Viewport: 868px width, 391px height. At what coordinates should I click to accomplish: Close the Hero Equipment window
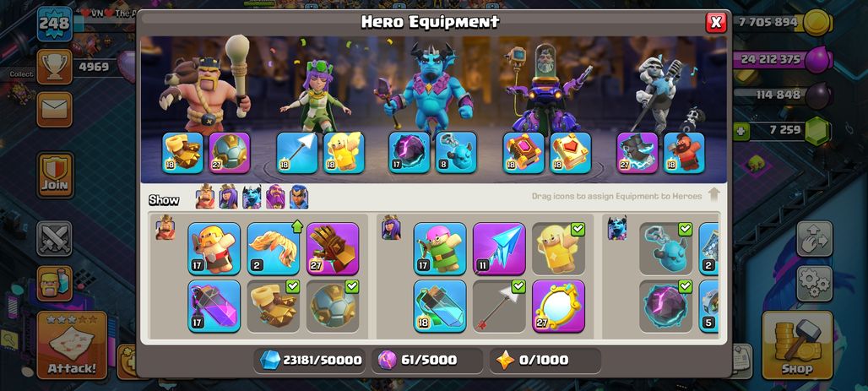coord(716,22)
